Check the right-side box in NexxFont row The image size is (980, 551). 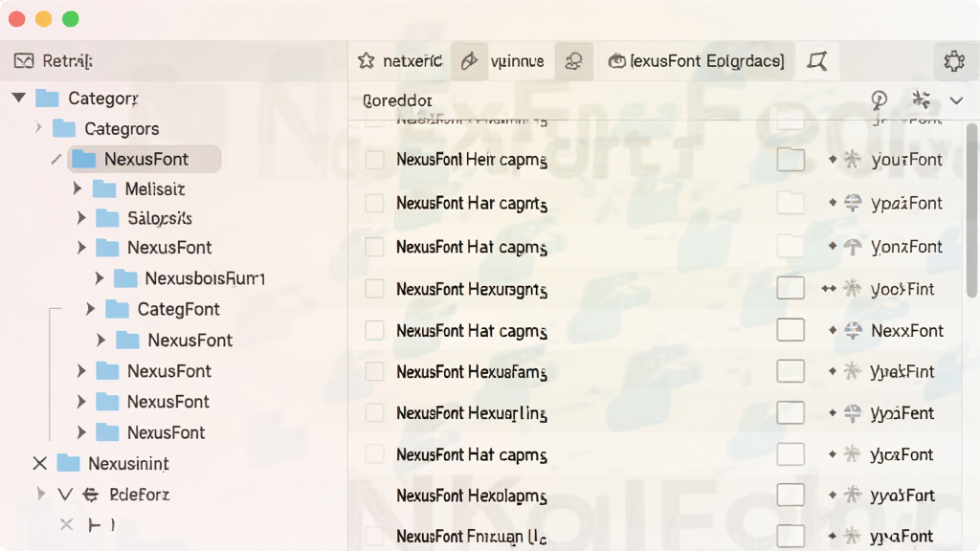(791, 330)
